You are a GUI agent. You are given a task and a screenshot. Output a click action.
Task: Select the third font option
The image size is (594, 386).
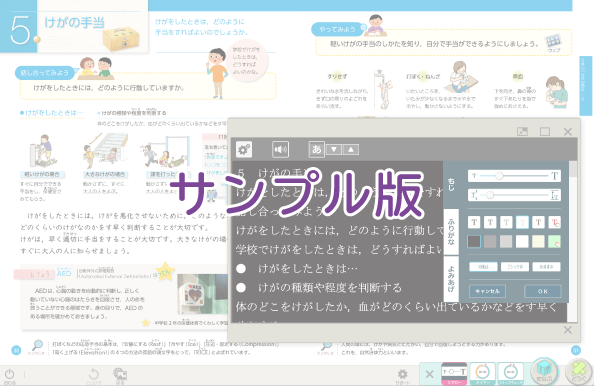pos(546,267)
